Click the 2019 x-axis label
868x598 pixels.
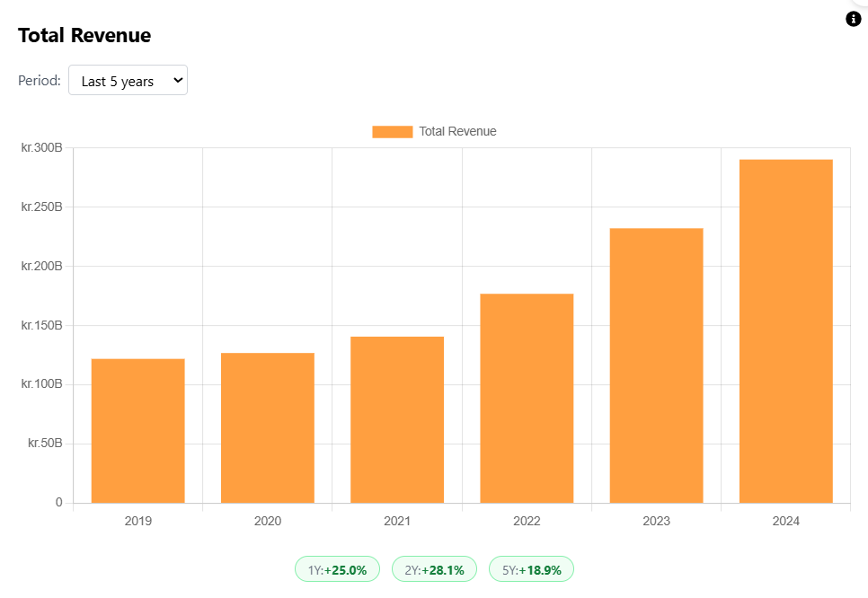tap(137, 521)
